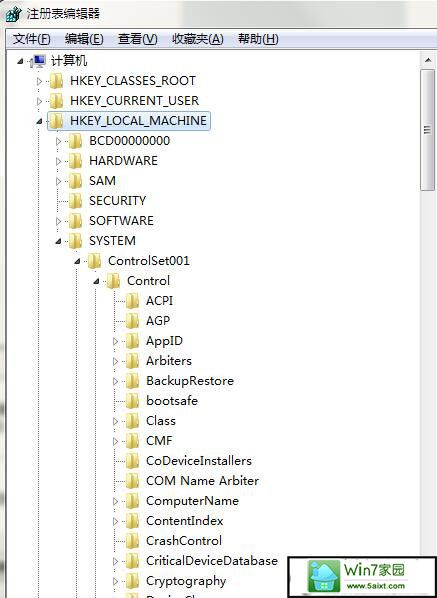Click the bootsafe folder icon
Screen dimensions: 437x598
[132, 401]
